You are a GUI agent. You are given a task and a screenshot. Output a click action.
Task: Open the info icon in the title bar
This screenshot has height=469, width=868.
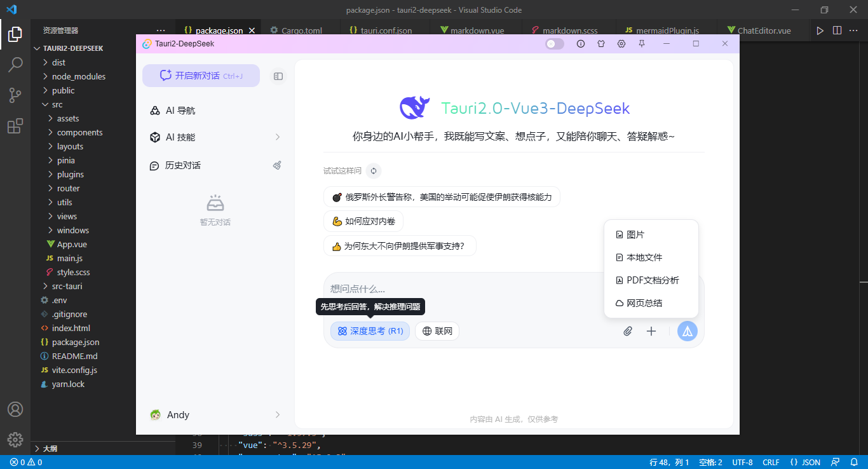pos(579,44)
